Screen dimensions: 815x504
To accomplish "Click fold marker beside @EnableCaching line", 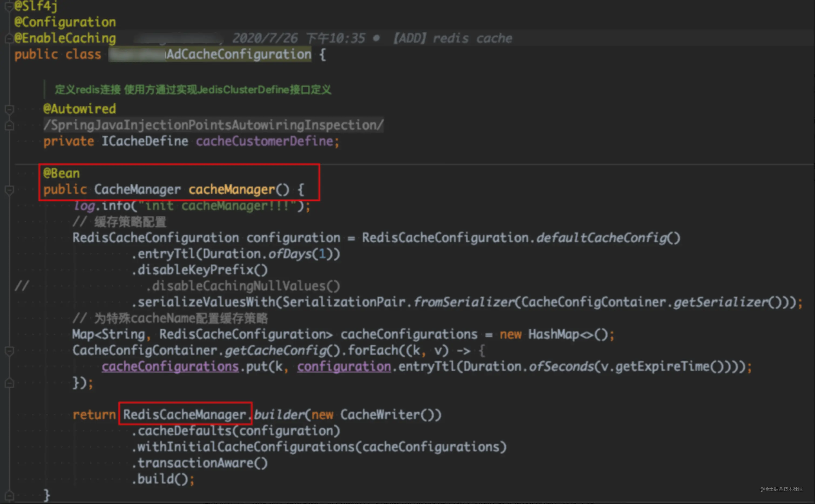I will 9,39.
